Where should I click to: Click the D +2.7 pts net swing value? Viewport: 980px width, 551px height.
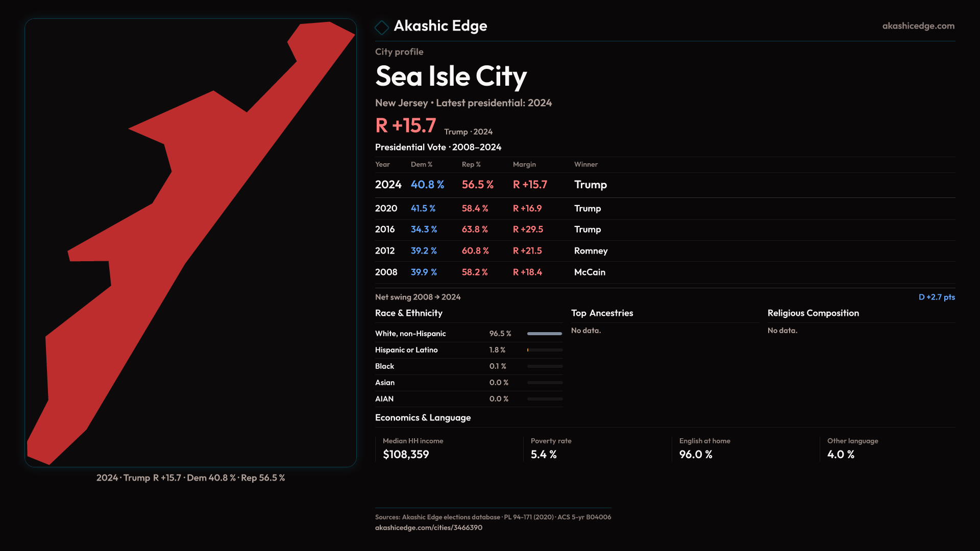coord(936,297)
